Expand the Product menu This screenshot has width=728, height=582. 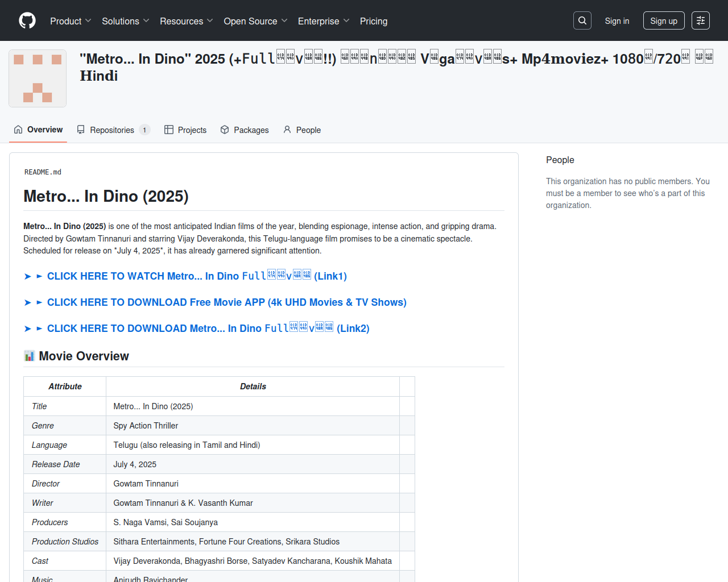click(71, 21)
